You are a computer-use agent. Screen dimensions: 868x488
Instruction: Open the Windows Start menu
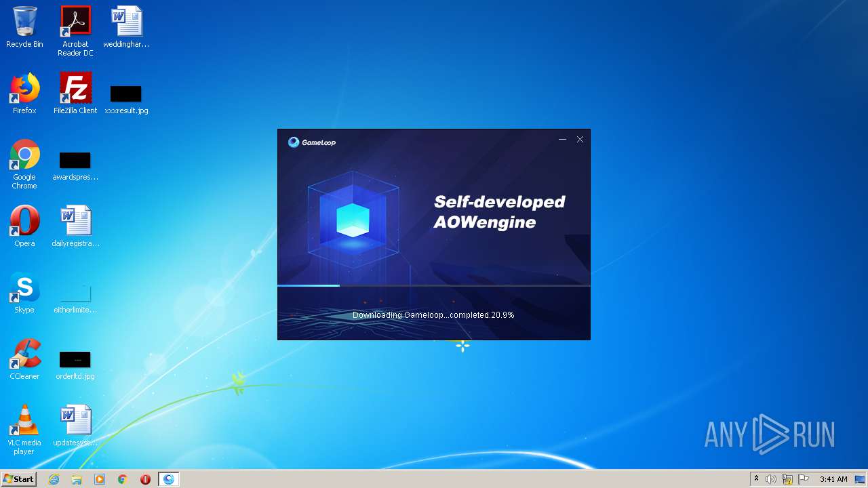point(18,479)
